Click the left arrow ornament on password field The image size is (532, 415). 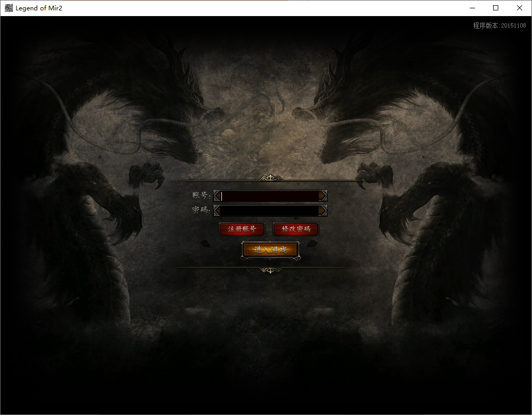(x=217, y=210)
